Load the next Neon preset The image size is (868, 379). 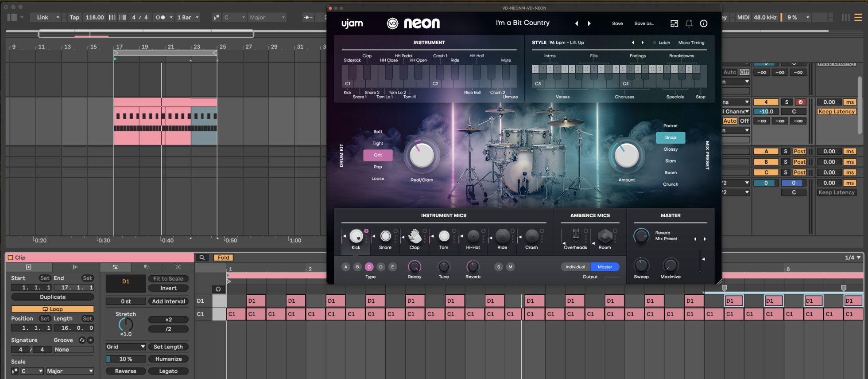click(x=589, y=23)
